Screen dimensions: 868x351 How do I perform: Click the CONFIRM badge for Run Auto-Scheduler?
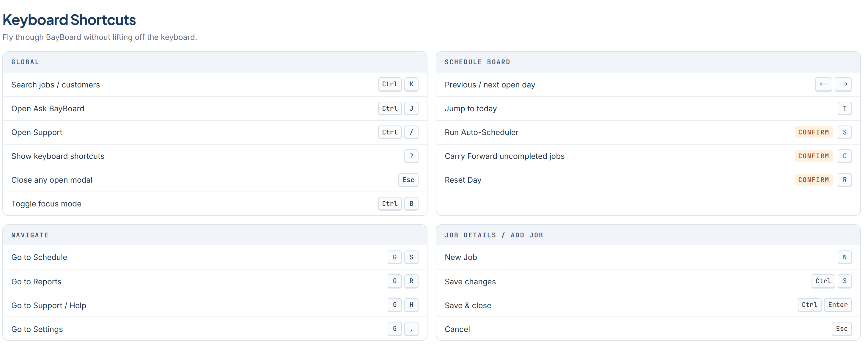click(x=813, y=132)
